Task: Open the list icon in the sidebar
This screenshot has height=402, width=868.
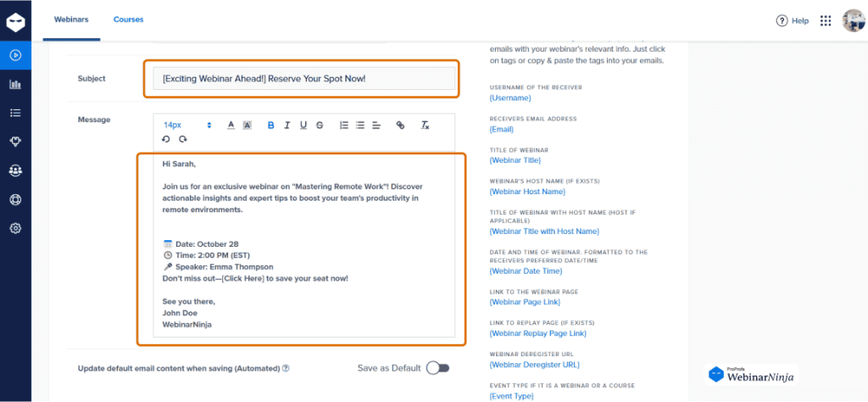Action: tap(15, 113)
